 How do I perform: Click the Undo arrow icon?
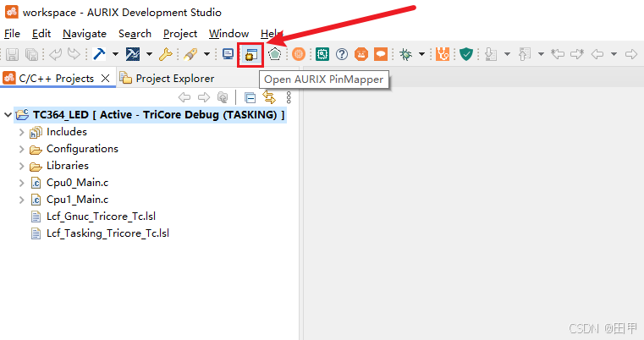coord(56,54)
